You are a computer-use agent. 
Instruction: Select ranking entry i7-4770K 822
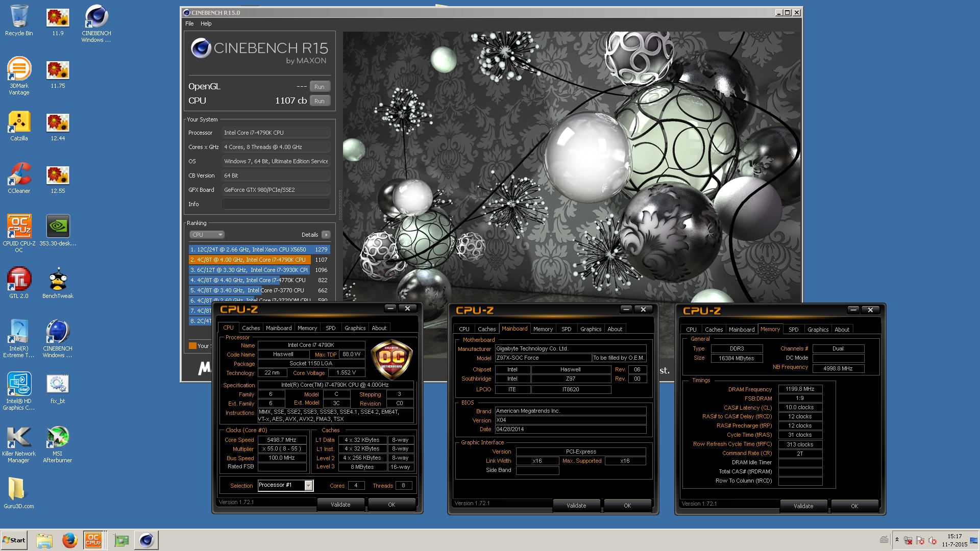point(259,280)
